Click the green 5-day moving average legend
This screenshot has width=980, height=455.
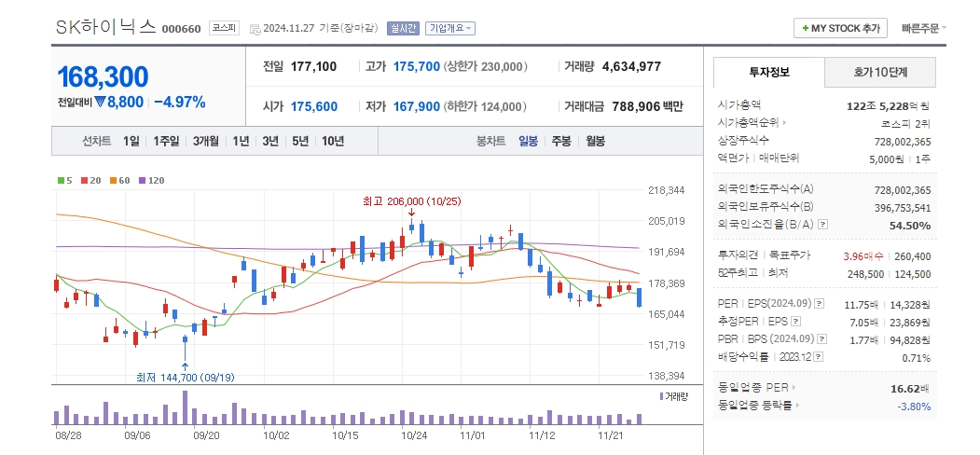[65, 181]
